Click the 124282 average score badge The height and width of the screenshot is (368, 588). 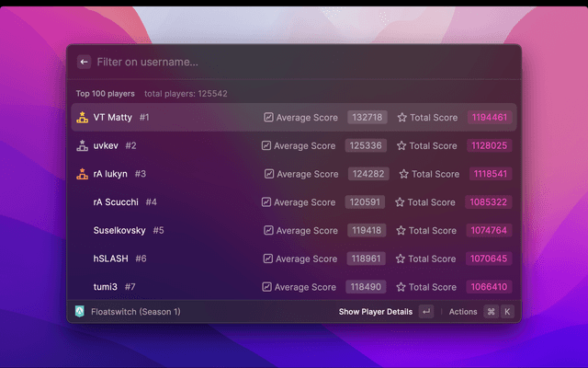click(x=367, y=174)
